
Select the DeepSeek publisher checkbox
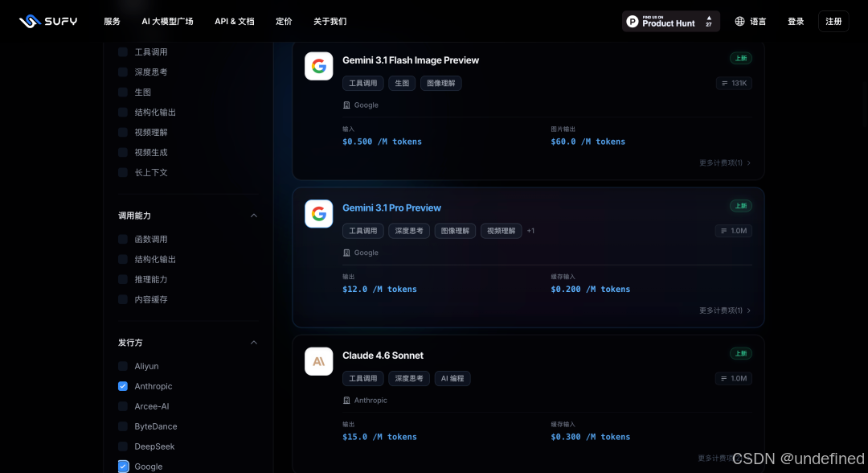[x=123, y=446]
